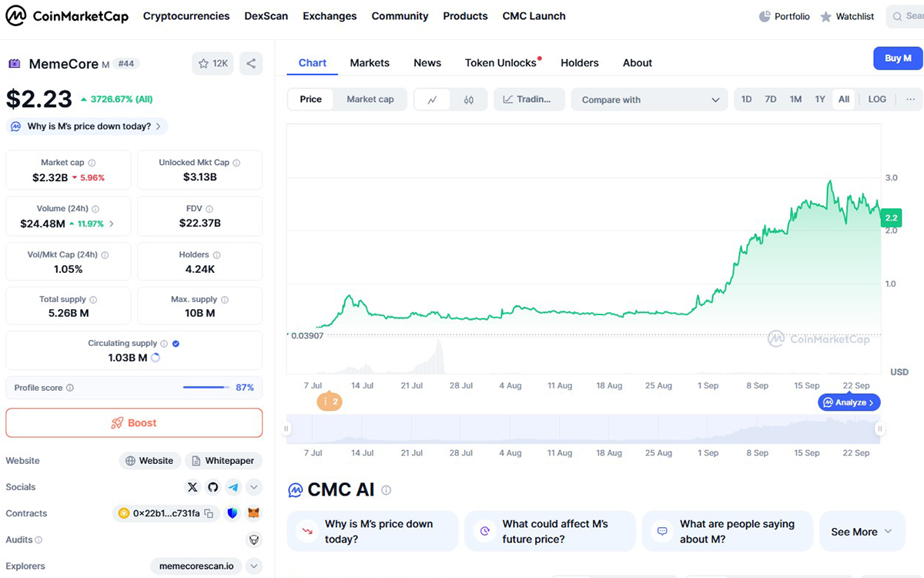Select the candlestick chart type icon
This screenshot has width=924, height=578.
coord(468,99)
